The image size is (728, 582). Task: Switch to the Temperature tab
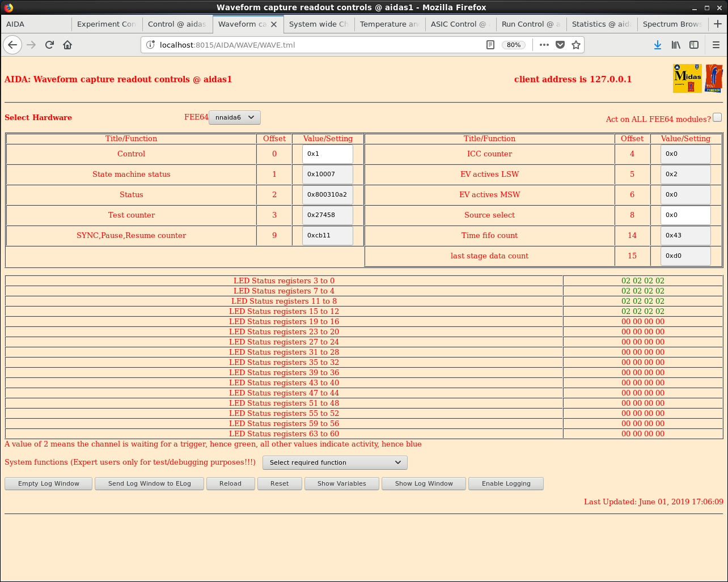pos(389,24)
